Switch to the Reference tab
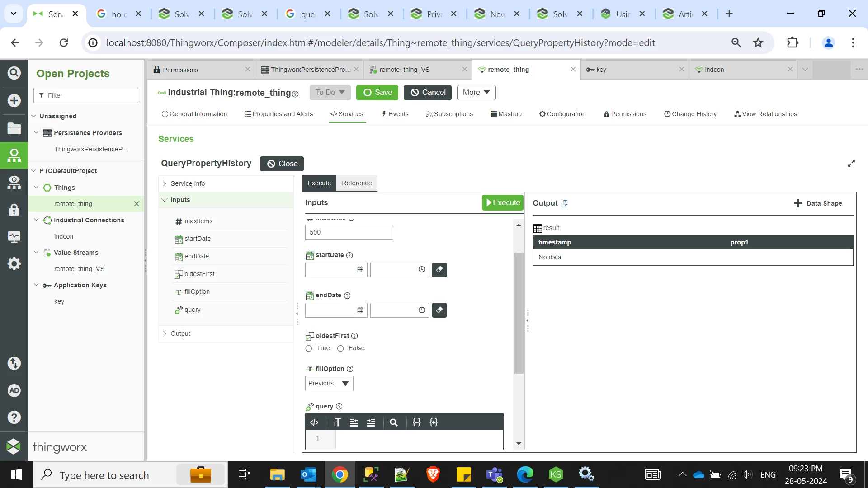 click(x=356, y=183)
